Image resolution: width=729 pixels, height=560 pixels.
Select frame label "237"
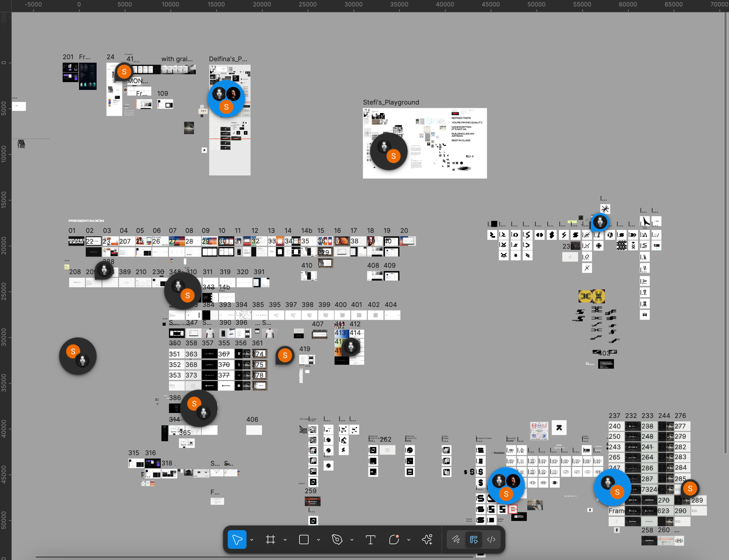pos(614,416)
